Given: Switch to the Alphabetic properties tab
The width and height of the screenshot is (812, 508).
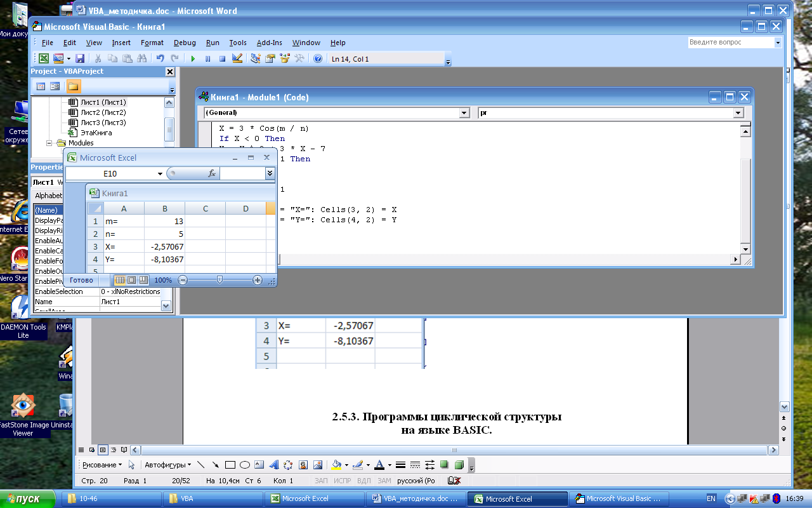Looking at the screenshot, I should click(x=48, y=196).
